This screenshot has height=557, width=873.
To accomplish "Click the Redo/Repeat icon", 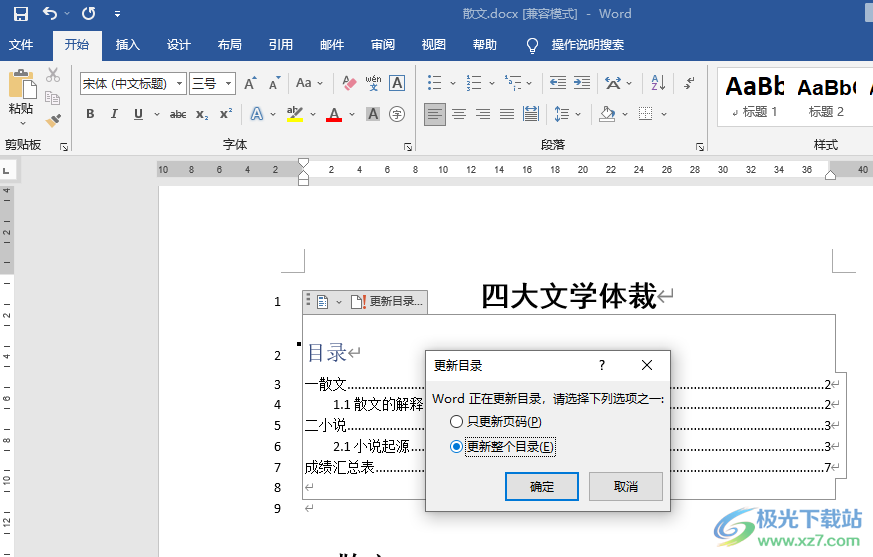I will 89,13.
